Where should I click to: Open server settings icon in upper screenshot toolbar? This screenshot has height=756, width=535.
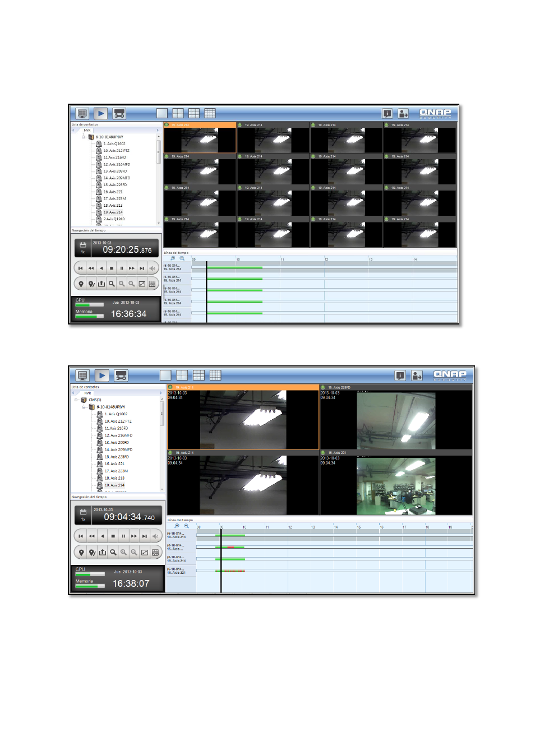pyautogui.click(x=119, y=114)
